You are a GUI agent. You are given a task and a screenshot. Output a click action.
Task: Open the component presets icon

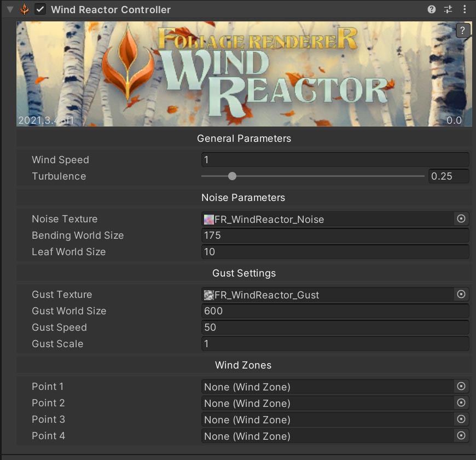pyautogui.click(x=448, y=9)
